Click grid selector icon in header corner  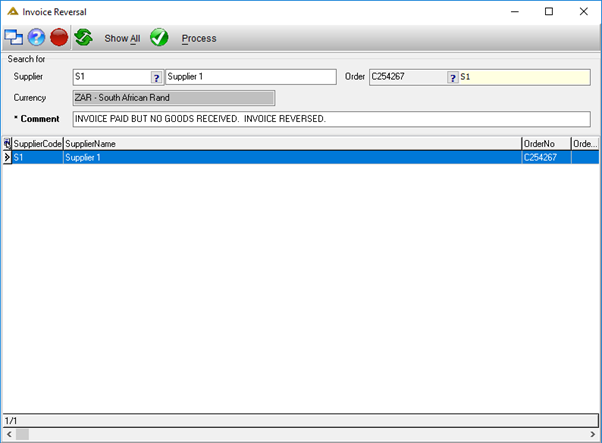point(7,144)
